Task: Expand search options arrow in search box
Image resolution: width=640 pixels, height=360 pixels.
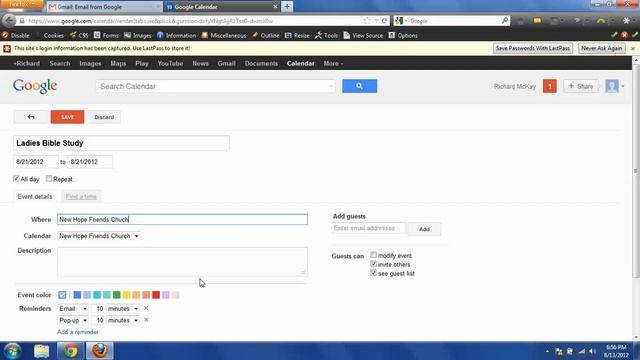Action: 331,86
